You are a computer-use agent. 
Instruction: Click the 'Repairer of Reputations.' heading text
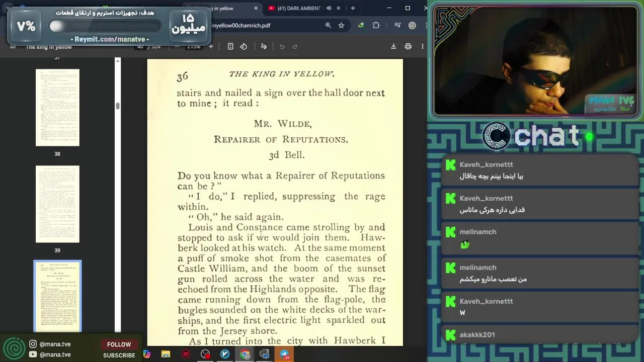[281, 139]
